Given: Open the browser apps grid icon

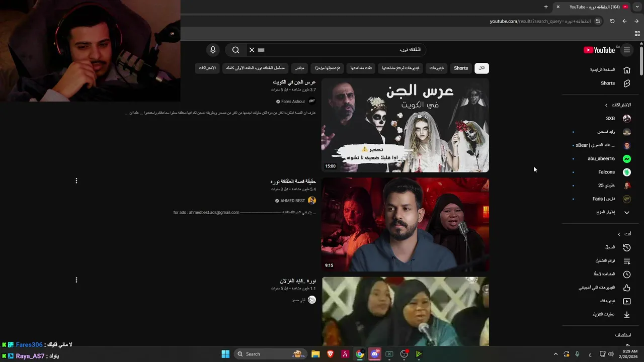Looking at the screenshot, I should [x=637, y=34].
